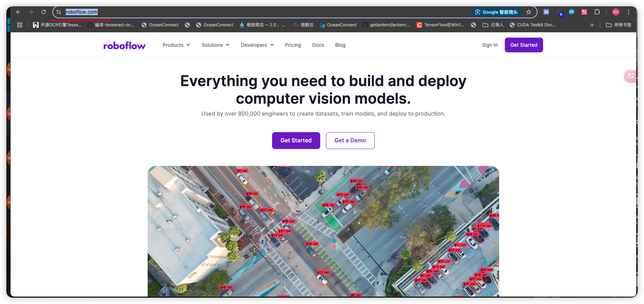Click the Google 智能镜头 lens button
The height and width of the screenshot is (304, 644).
tap(496, 12)
